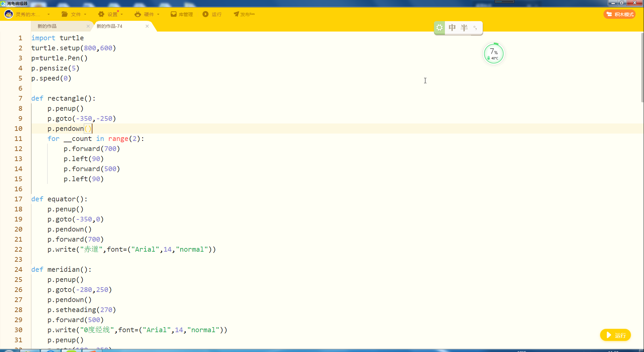Screen dimensions: 644x352
Task: Expand the 文件 menu's dropdown arrow
Action: 85,14
